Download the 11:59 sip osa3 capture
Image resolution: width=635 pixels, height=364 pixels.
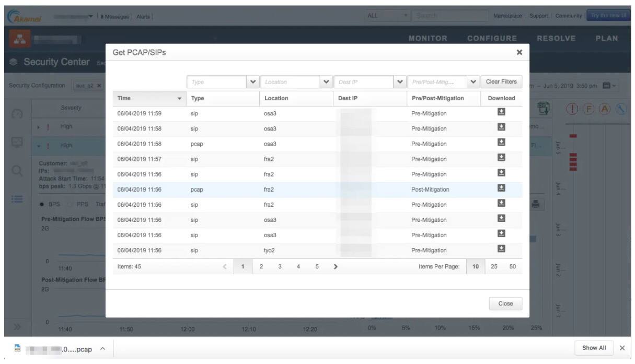click(501, 113)
